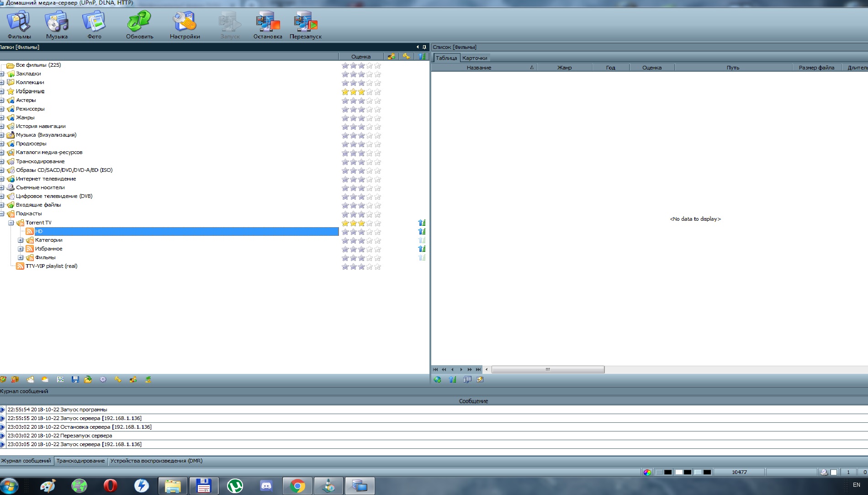This screenshot has height=495, width=868.
Task: Open the rainbow color wheel in status bar
Action: pyautogui.click(x=647, y=472)
